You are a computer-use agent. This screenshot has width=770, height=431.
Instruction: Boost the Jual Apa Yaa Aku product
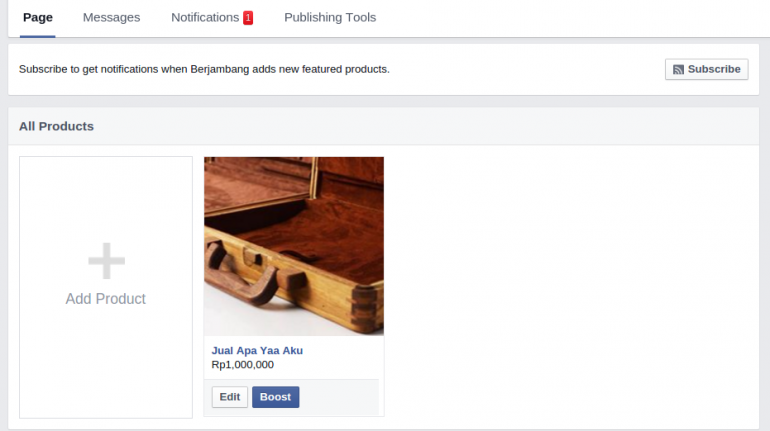[275, 397]
